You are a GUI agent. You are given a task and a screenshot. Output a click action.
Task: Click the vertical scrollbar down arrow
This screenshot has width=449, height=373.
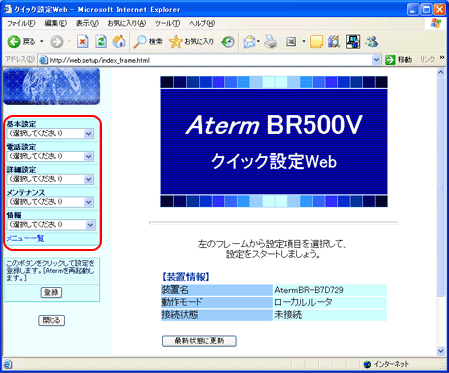click(441, 351)
